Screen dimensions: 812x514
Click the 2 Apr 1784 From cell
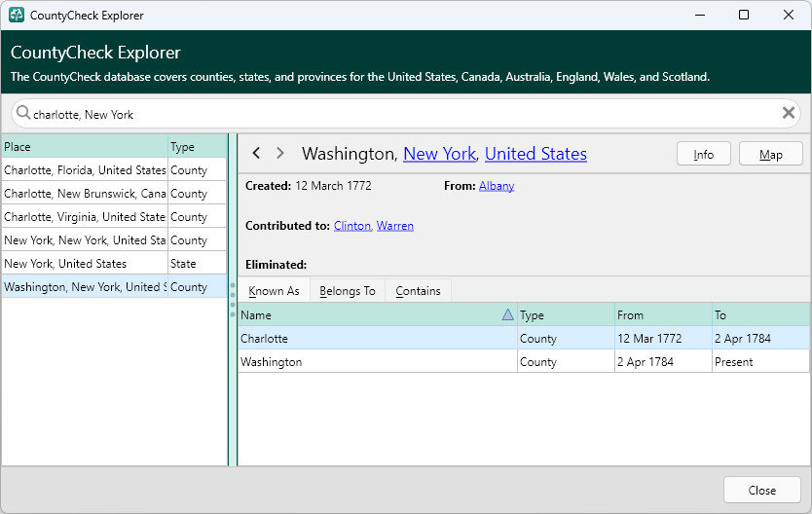point(663,361)
